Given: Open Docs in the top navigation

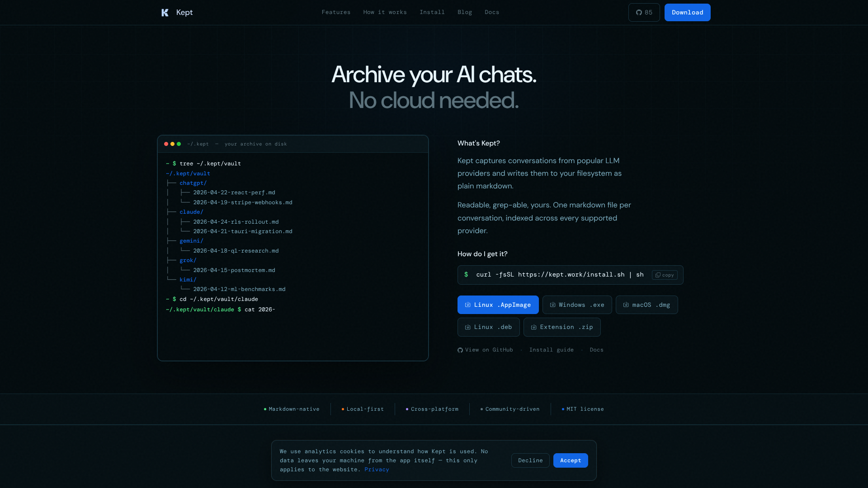Looking at the screenshot, I should pos(492,12).
